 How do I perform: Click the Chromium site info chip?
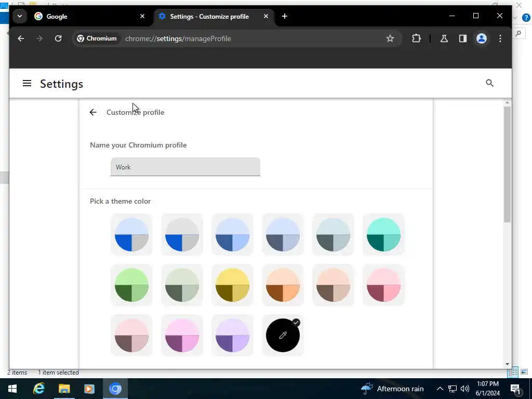[97, 38]
